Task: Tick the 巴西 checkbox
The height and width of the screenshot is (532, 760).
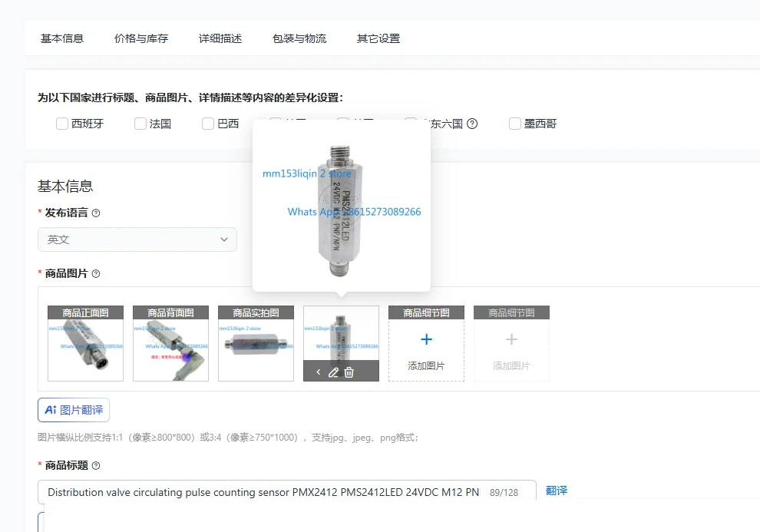Action: tap(208, 124)
